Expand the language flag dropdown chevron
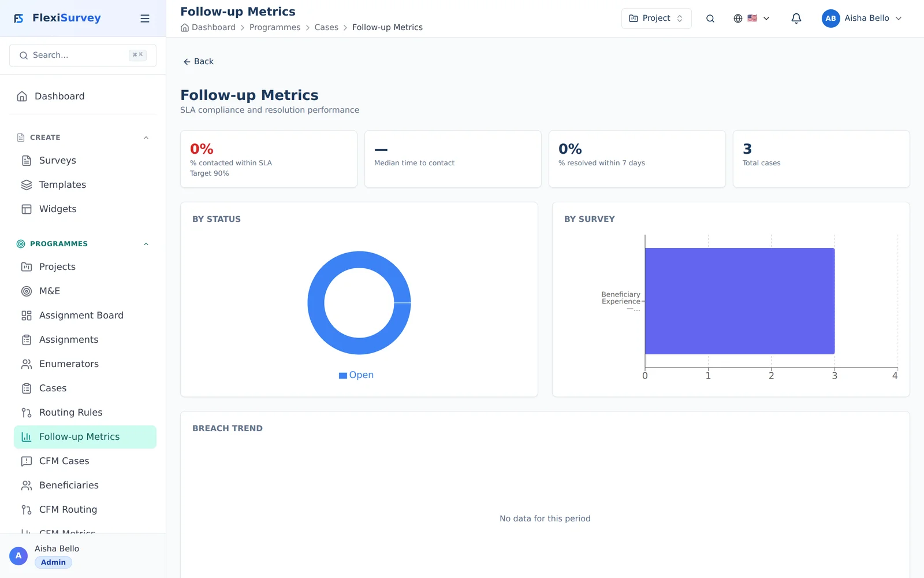Image resolution: width=924 pixels, height=578 pixels. (766, 18)
